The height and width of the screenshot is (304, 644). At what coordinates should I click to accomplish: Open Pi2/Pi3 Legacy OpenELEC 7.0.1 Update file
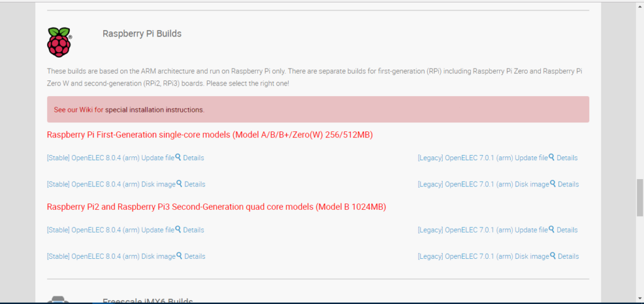point(482,231)
